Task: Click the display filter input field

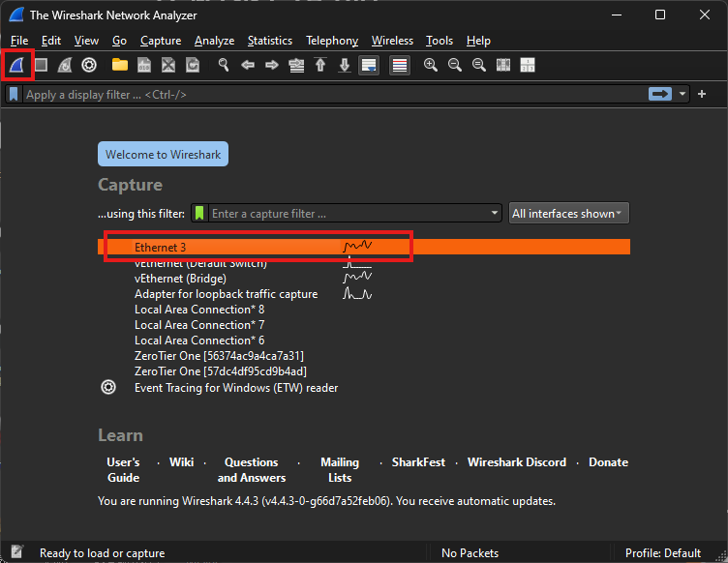Action: pyautogui.click(x=334, y=94)
